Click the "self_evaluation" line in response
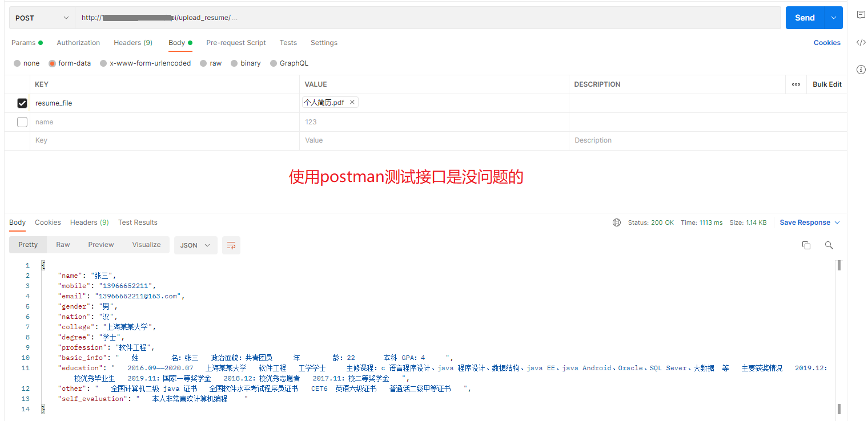 (x=153, y=399)
